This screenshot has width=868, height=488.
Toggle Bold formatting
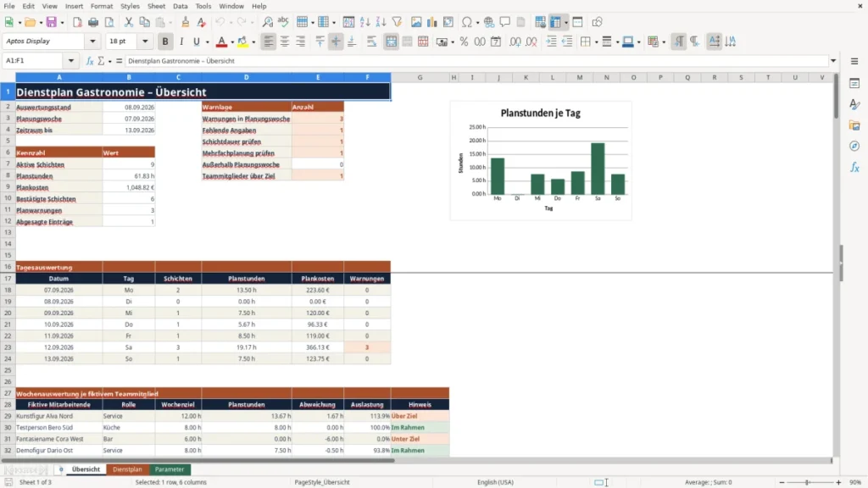165,42
